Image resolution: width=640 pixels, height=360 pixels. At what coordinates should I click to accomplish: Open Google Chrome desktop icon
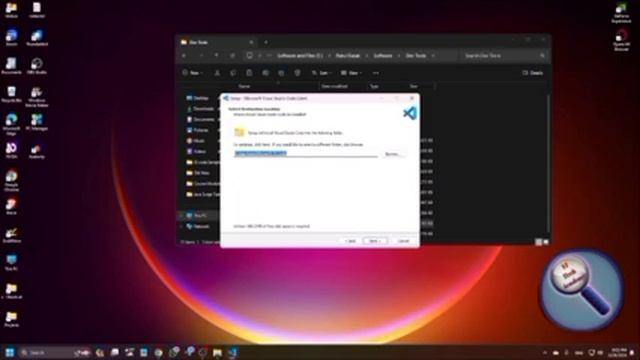click(11, 180)
